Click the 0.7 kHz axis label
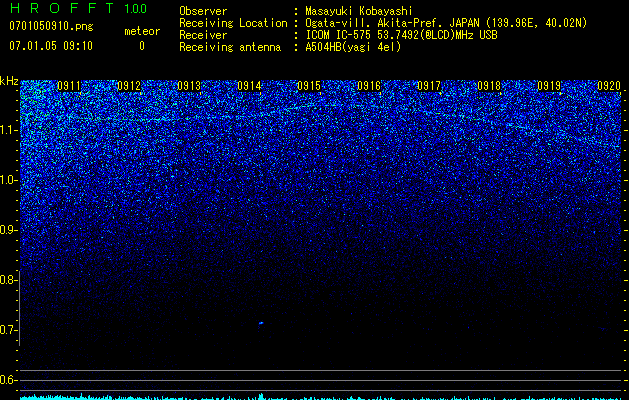Screen dimensions: 629x400 click(x=8, y=330)
